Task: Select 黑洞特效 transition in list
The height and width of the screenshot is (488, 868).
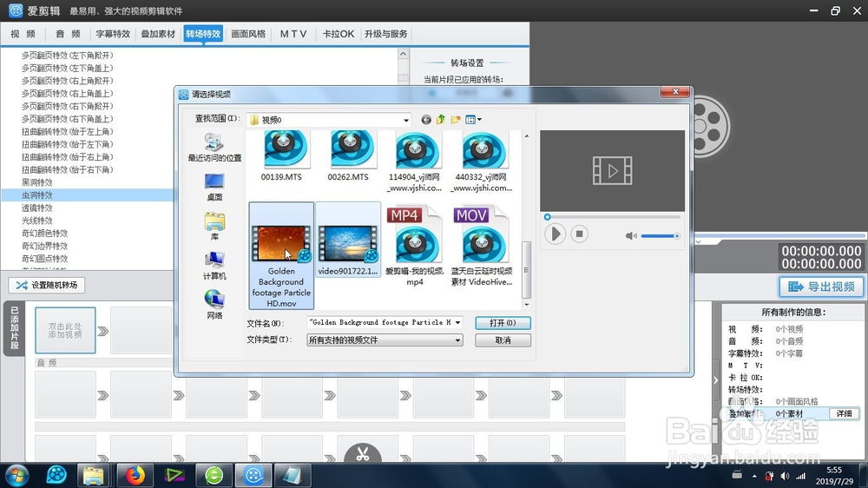Action: click(x=37, y=182)
